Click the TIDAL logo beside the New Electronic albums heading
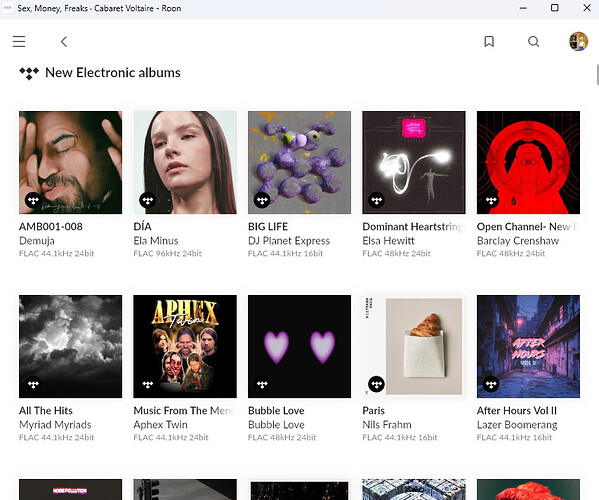Screen dimensions: 599x500 29,73
